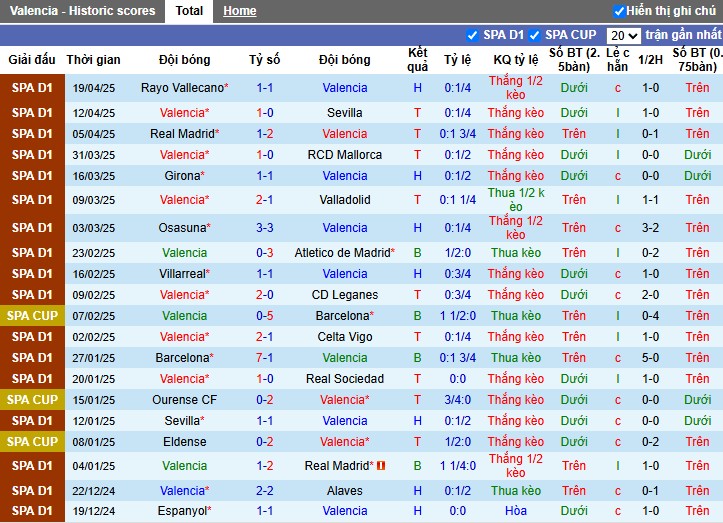The width and height of the screenshot is (723, 523).
Task: Open Alaves team link
Action: (344, 491)
